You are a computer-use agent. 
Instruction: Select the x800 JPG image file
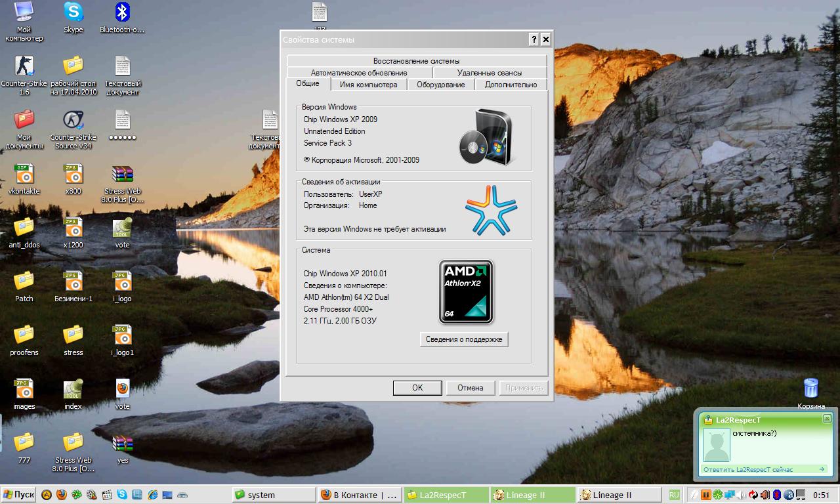tap(73, 179)
